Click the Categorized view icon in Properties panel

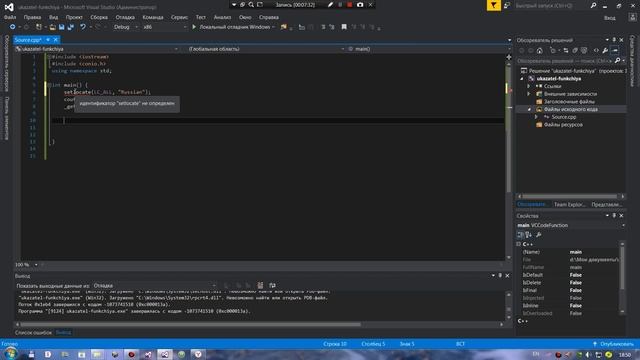click(520, 235)
